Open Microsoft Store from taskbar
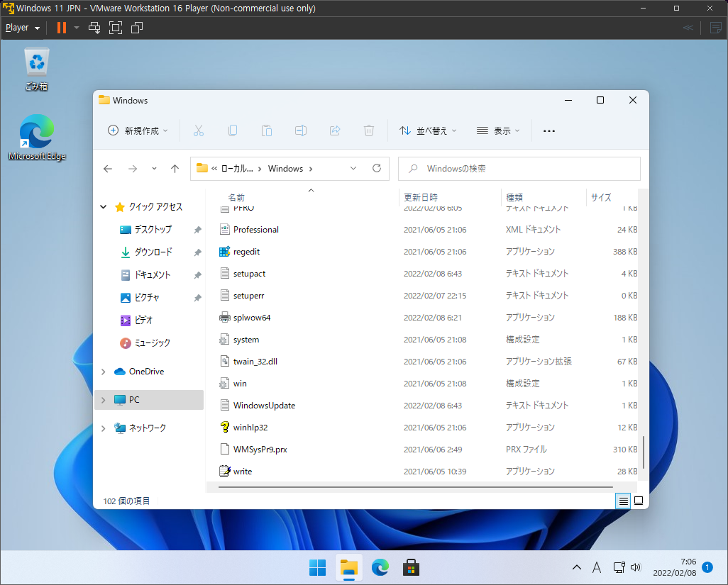 tap(412, 567)
